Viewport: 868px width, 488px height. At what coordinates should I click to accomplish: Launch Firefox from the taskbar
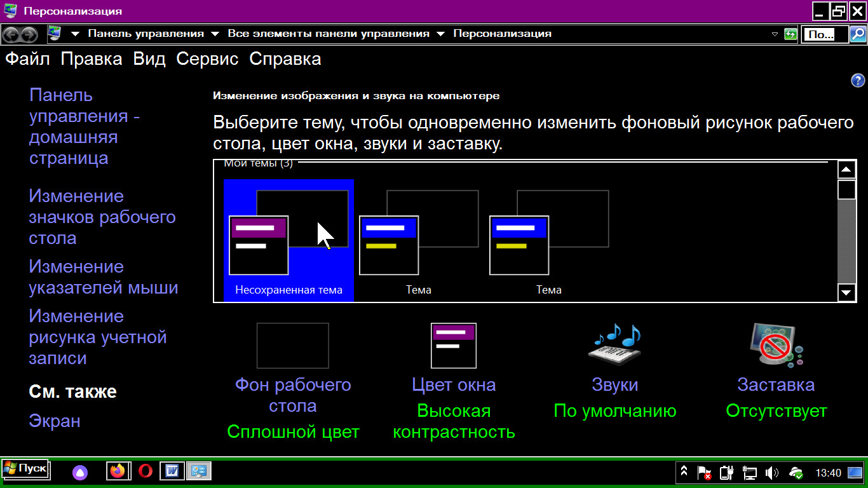pyautogui.click(x=118, y=471)
